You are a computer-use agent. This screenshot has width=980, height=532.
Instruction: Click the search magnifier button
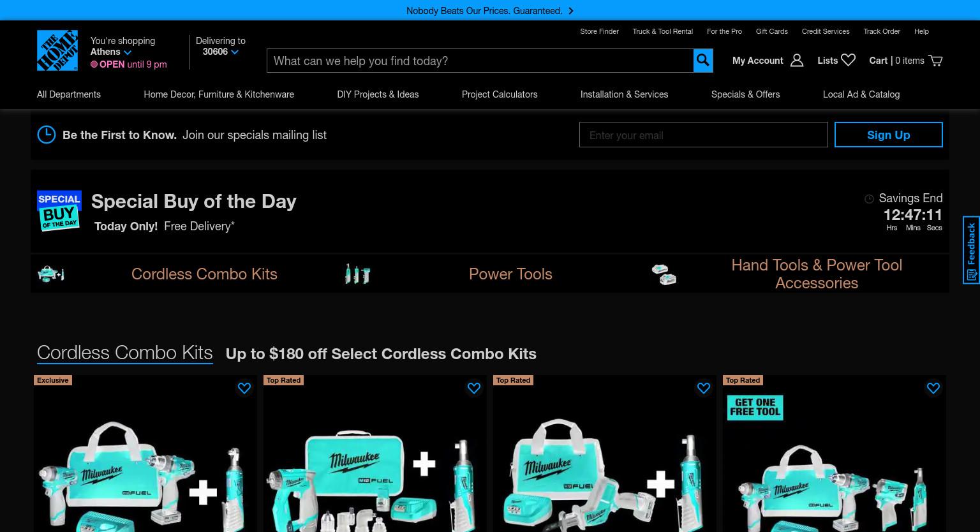(703, 61)
